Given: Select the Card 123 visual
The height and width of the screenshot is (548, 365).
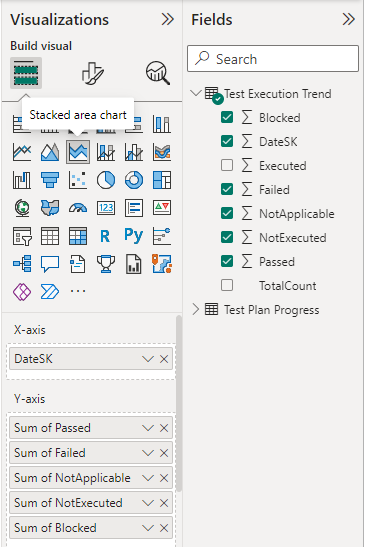Looking at the screenshot, I should tap(106, 208).
